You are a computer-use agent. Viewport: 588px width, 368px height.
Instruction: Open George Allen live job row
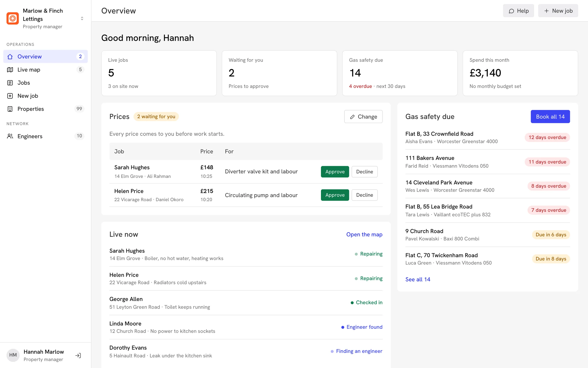(246, 303)
